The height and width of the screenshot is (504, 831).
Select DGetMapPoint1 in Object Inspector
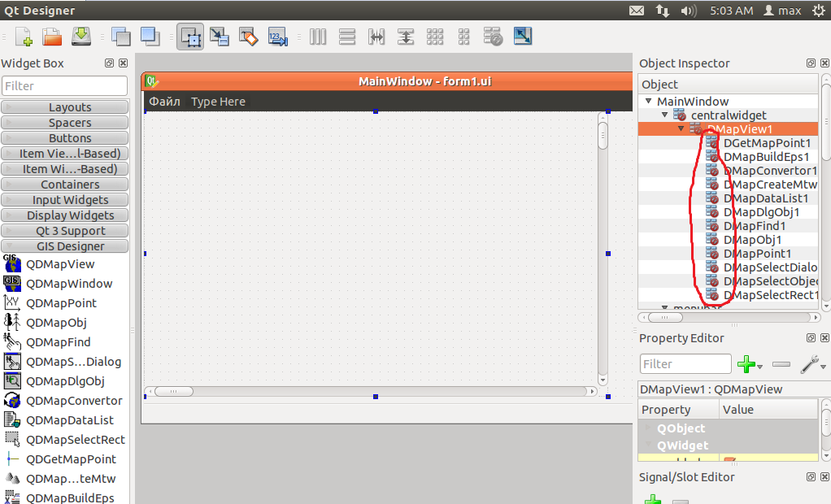click(x=767, y=143)
